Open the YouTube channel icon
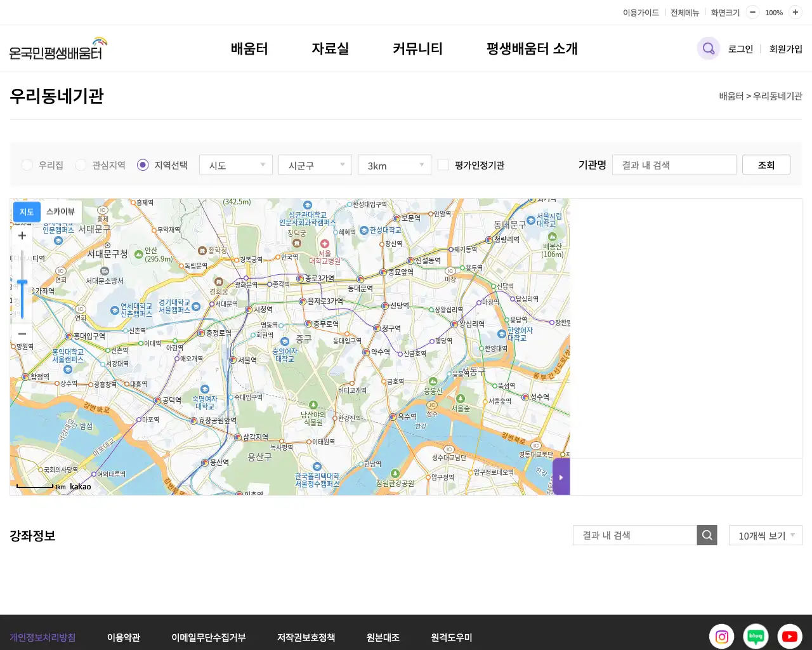The image size is (812, 650). click(x=790, y=637)
